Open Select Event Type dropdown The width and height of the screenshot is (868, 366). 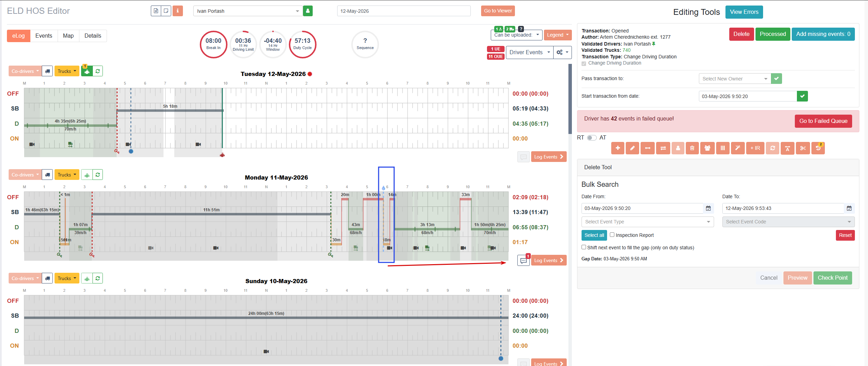coord(647,222)
